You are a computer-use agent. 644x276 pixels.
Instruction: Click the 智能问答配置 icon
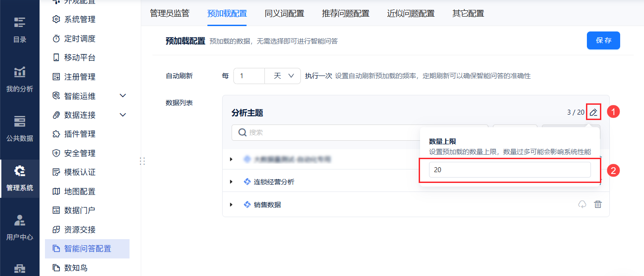(56, 249)
